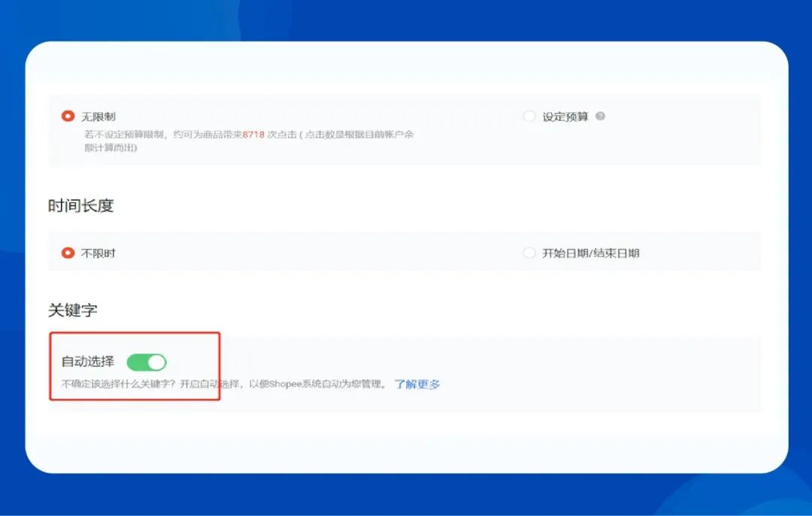Click the empty circle before 开始日期/结束日期
Image resolution: width=812 pixels, height=516 pixels.
click(x=529, y=253)
